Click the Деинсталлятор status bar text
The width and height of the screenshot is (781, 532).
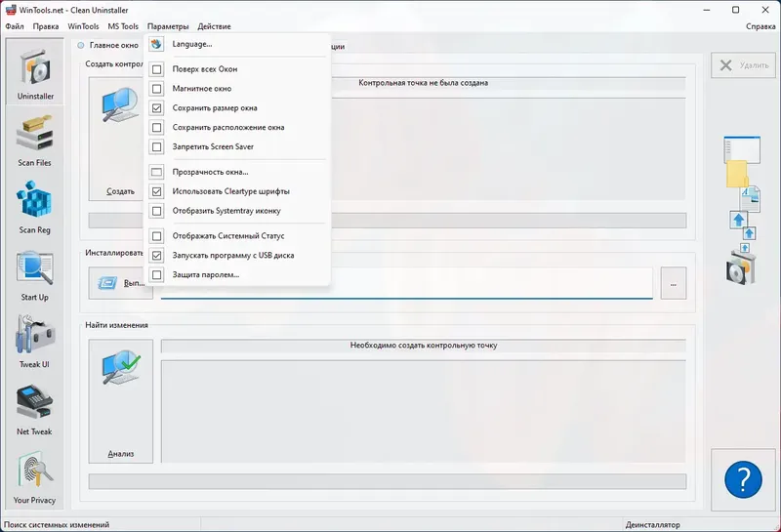click(x=652, y=524)
